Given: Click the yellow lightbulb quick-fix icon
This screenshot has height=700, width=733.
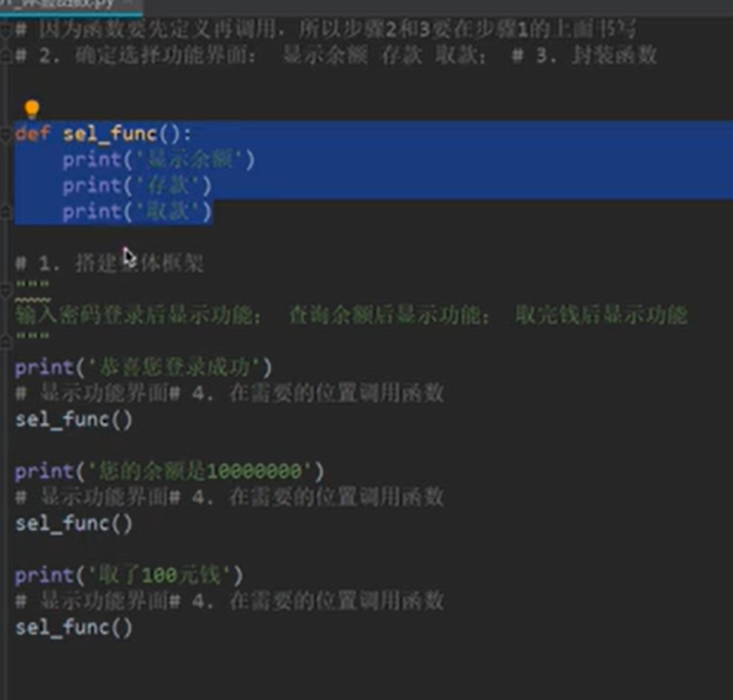Looking at the screenshot, I should (31, 109).
